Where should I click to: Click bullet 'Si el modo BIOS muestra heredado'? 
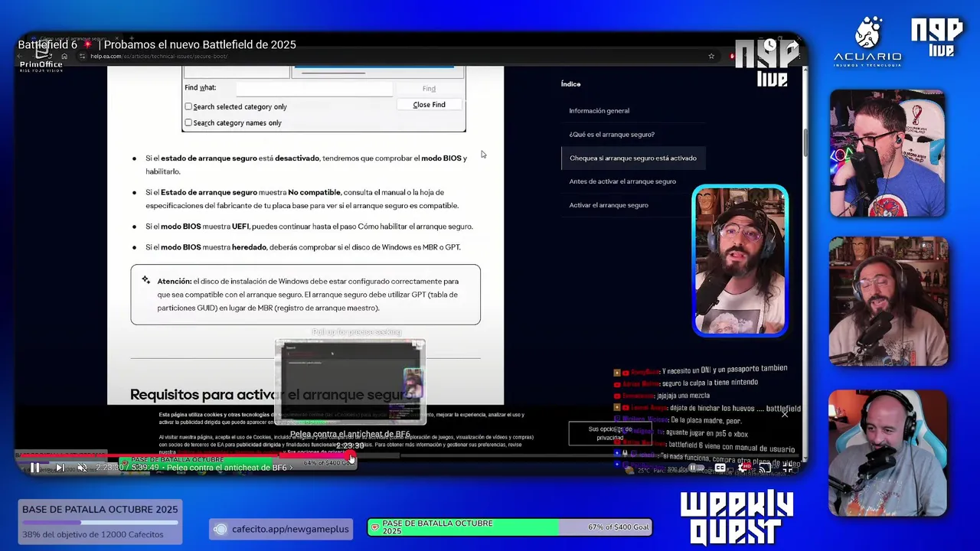point(303,247)
